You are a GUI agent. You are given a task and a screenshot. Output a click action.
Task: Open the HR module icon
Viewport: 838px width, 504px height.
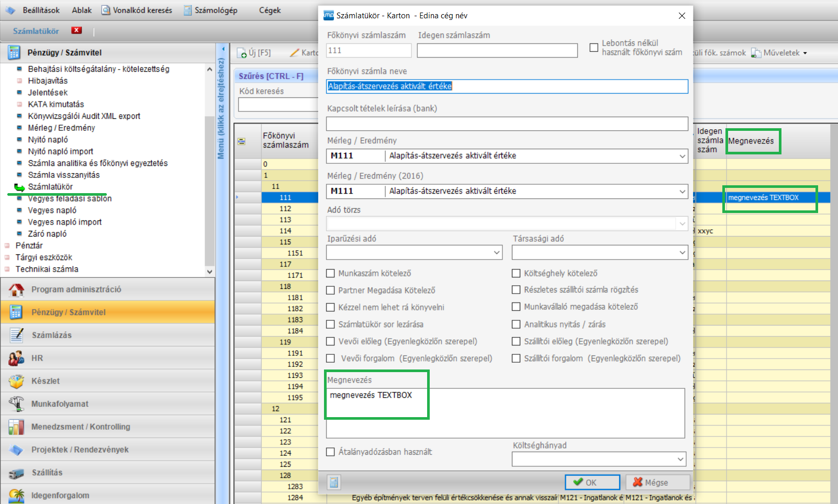click(x=16, y=358)
